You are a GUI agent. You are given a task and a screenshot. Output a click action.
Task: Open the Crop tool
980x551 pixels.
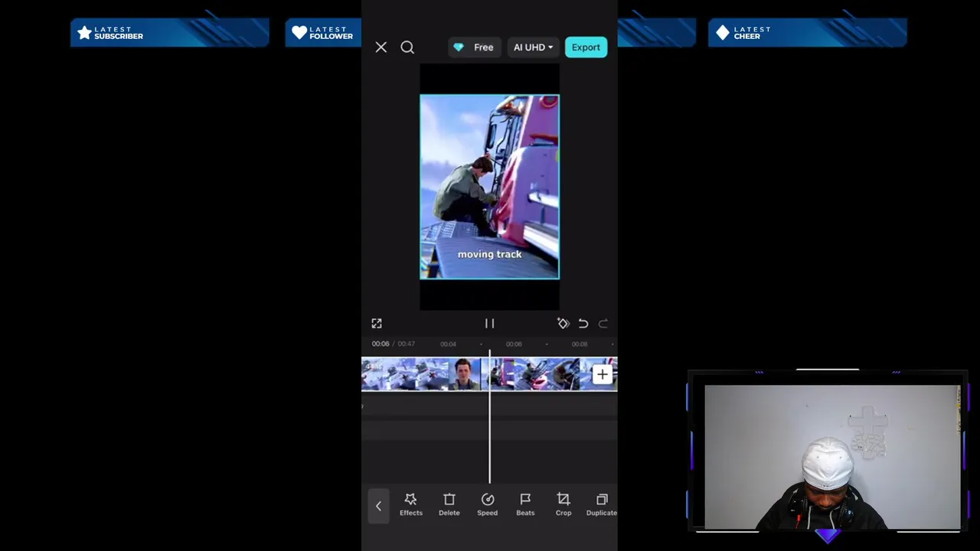(x=563, y=505)
